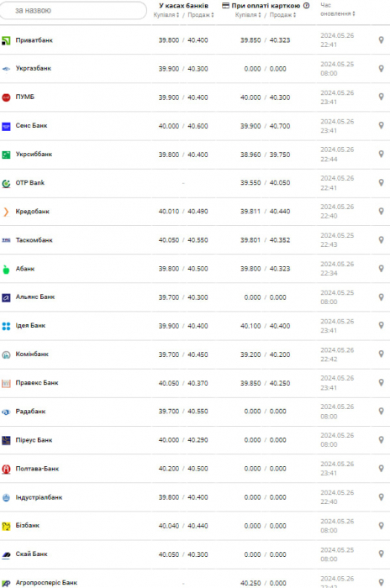Open the OTP Bank link
The image size is (390, 588).
coord(30,182)
